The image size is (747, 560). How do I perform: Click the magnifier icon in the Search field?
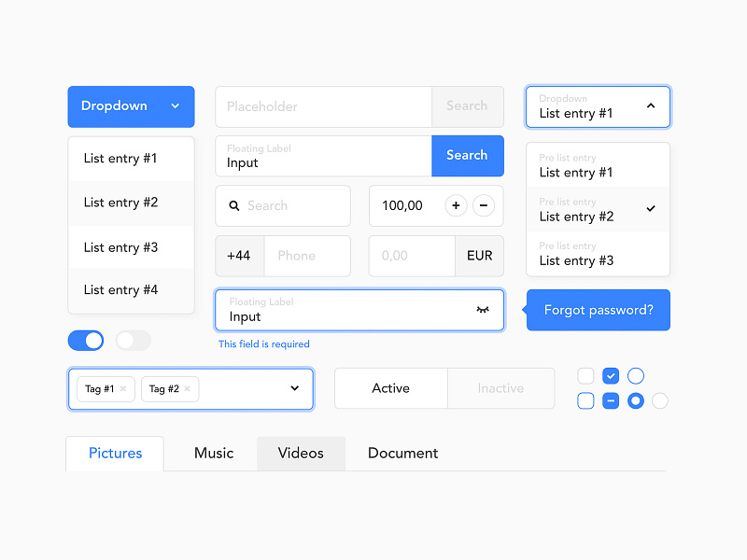tap(234, 205)
